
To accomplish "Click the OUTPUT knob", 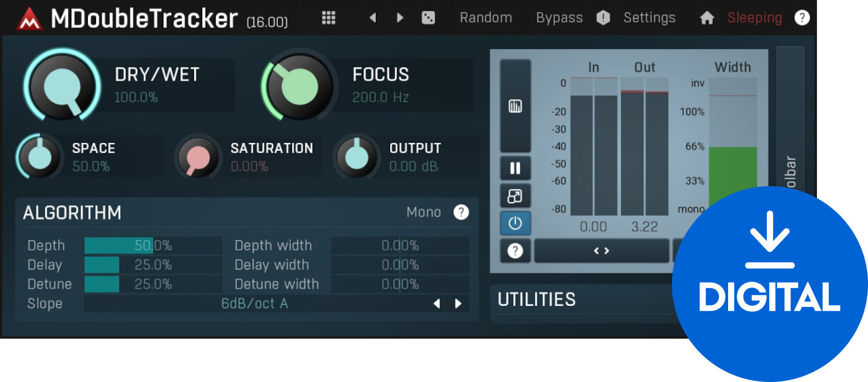I will [356, 158].
